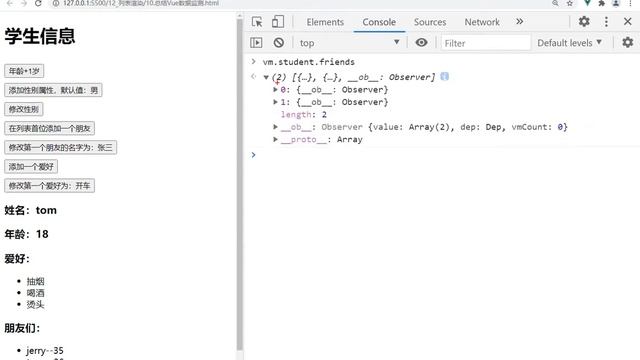Viewport: 640px width, 360px height.
Task: Open the Default levels dropdown
Action: (x=569, y=43)
